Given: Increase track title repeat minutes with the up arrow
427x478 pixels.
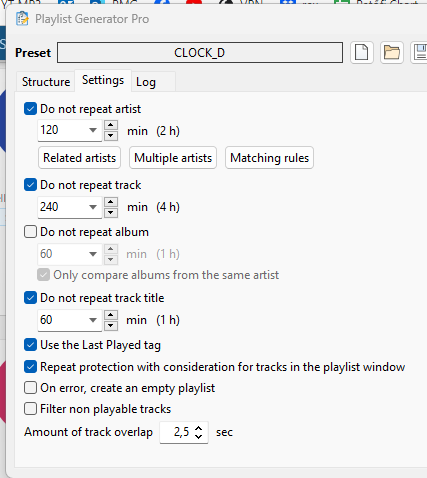Looking at the screenshot, I should coord(111,315).
